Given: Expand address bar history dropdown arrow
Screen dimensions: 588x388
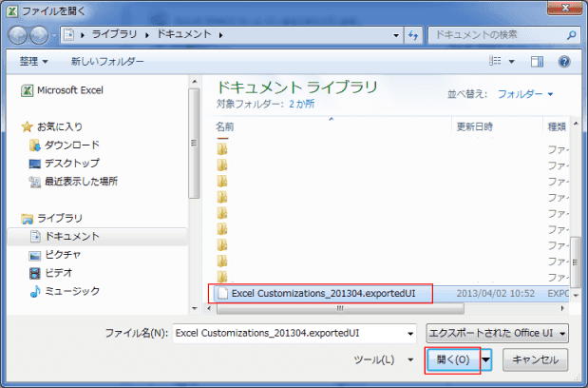Looking at the screenshot, I should point(396,35).
